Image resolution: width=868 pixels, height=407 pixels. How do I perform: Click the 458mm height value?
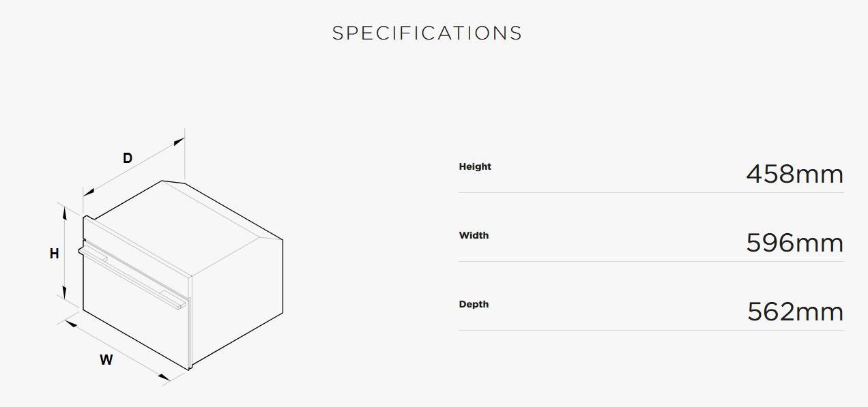tap(794, 174)
